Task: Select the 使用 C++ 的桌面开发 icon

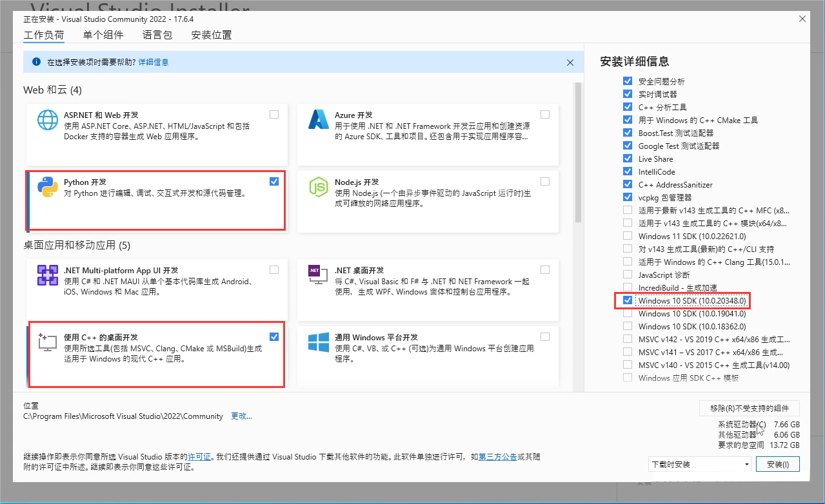Action: point(47,342)
